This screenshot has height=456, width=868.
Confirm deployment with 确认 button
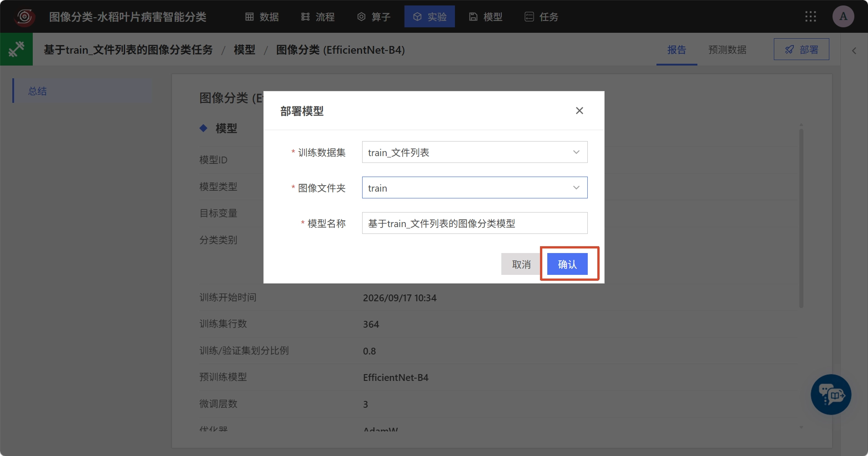click(x=567, y=264)
